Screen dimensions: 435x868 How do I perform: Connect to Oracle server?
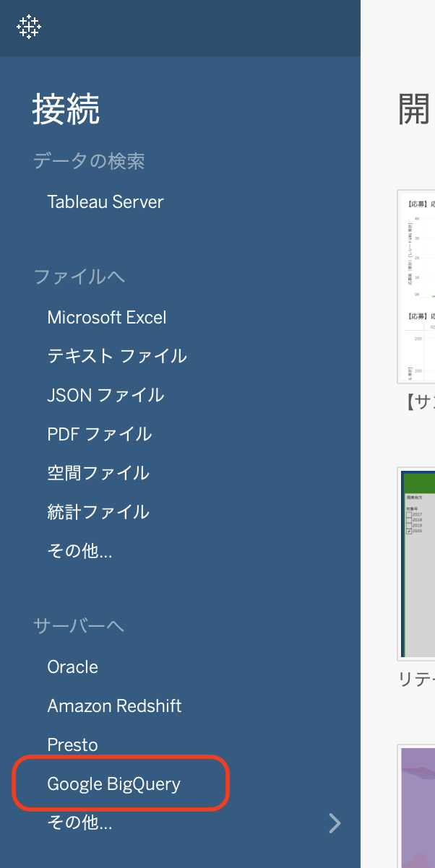(x=72, y=667)
